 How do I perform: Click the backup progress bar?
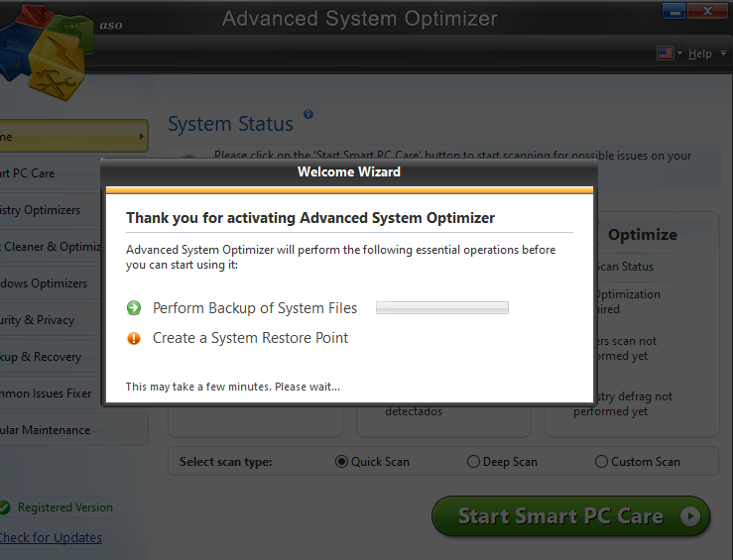[x=441, y=308]
